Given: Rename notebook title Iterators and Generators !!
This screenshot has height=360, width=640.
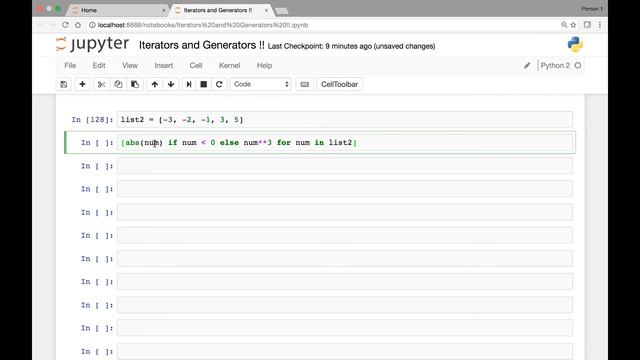Looking at the screenshot, I should click(202, 45).
